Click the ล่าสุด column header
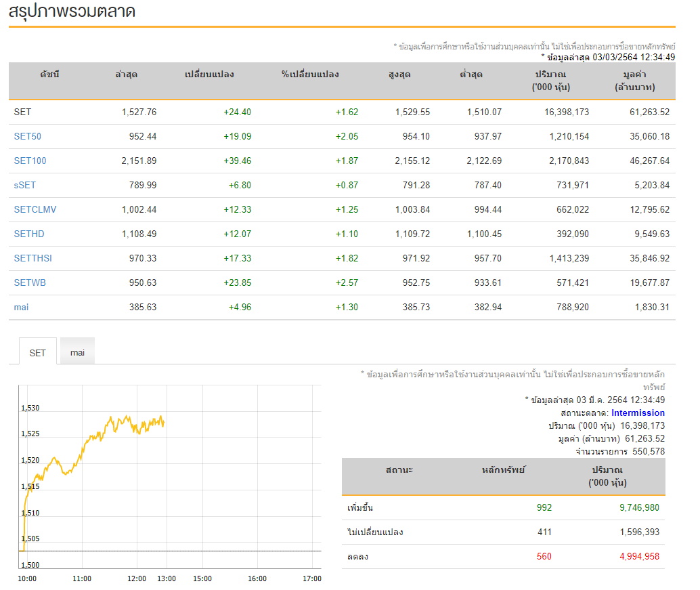 [127, 74]
